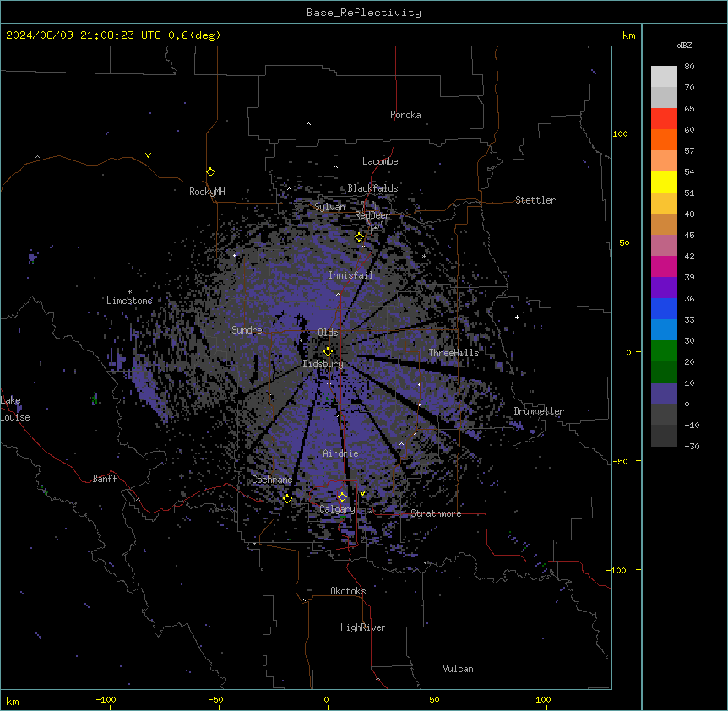The height and width of the screenshot is (711, 728).
Task: Select the light blue 33 dBZ swatch
Action: point(664,329)
